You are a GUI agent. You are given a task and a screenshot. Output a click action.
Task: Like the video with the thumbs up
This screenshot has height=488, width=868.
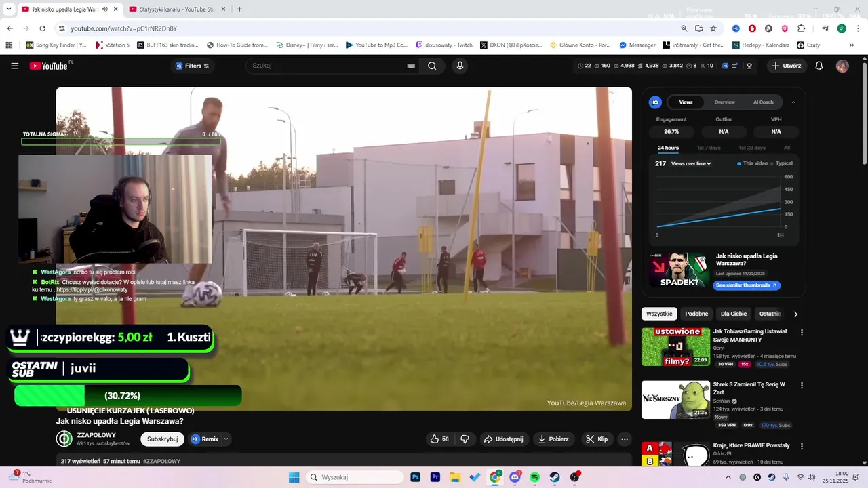pyautogui.click(x=439, y=439)
